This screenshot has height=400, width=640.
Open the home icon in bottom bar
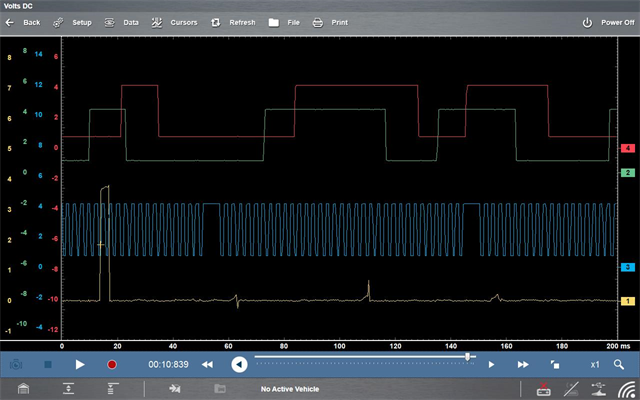coord(24,389)
